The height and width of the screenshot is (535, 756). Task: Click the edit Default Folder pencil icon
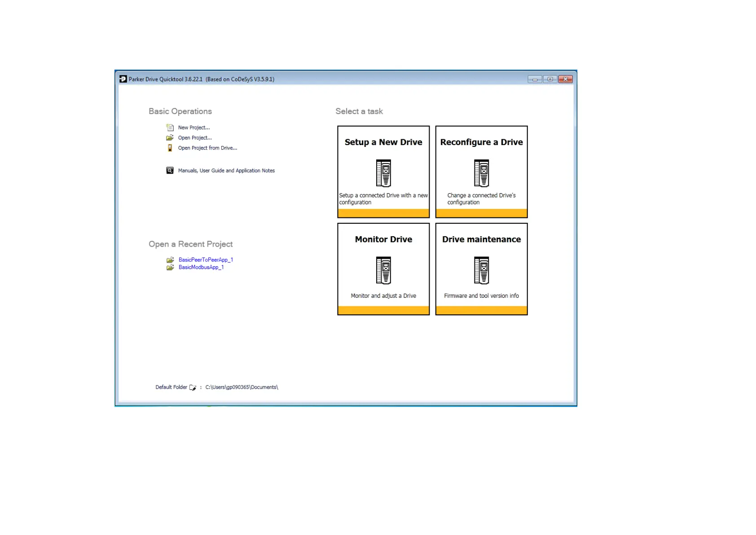pyautogui.click(x=193, y=388)
